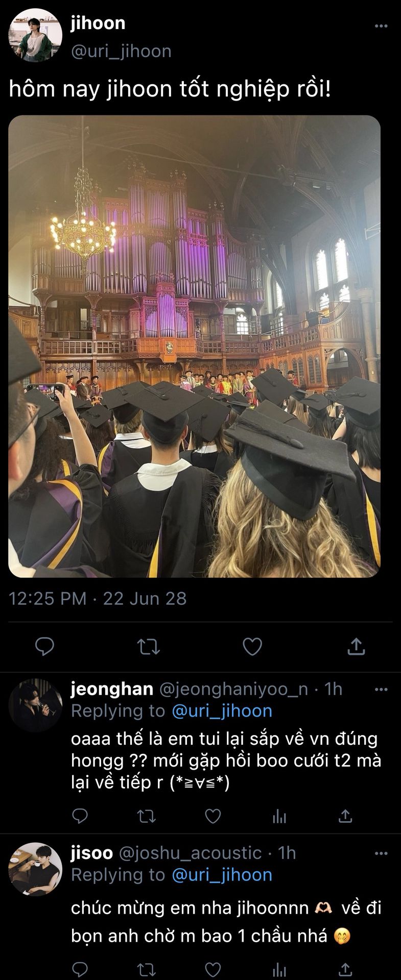Reply to jisoo's comment

pos(80,969)
